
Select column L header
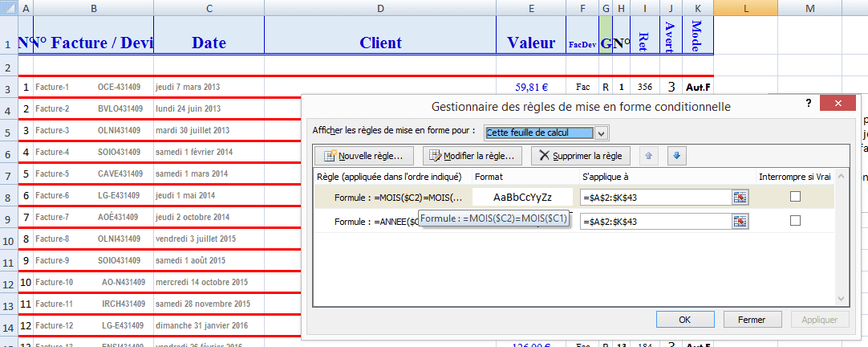pyautogui.click(x=745, y=7)
